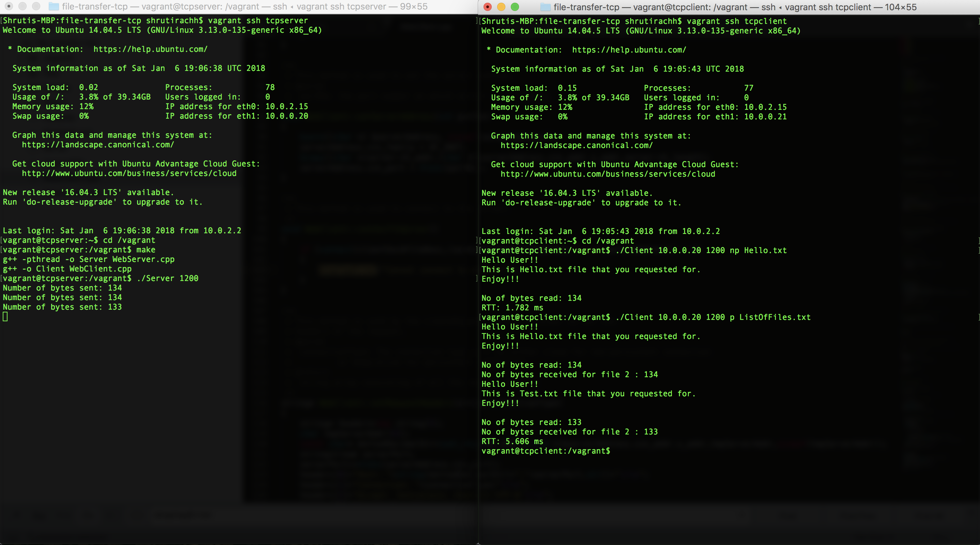Viewport: 980px width, 545px height.
Task: Click 'No of bytes read: 133' line
Action: (531, 422)
